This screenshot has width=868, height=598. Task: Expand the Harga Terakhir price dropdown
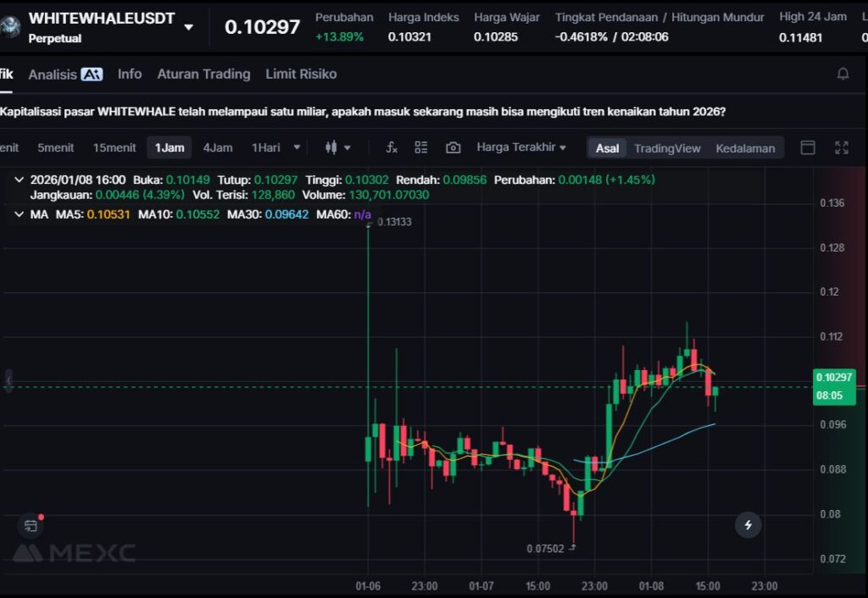pyautogui.click(x=521, y=147)
